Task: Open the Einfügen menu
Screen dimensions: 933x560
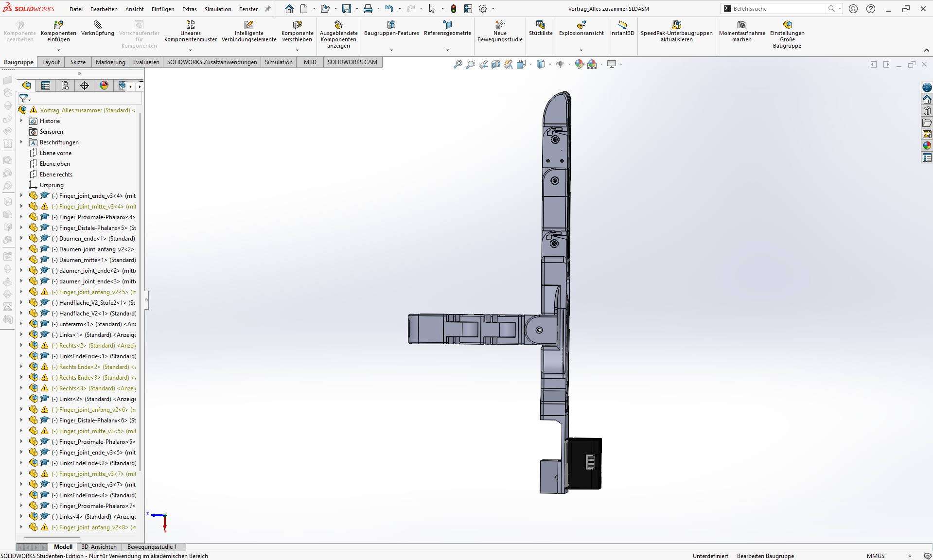Action: click(163, 9)
